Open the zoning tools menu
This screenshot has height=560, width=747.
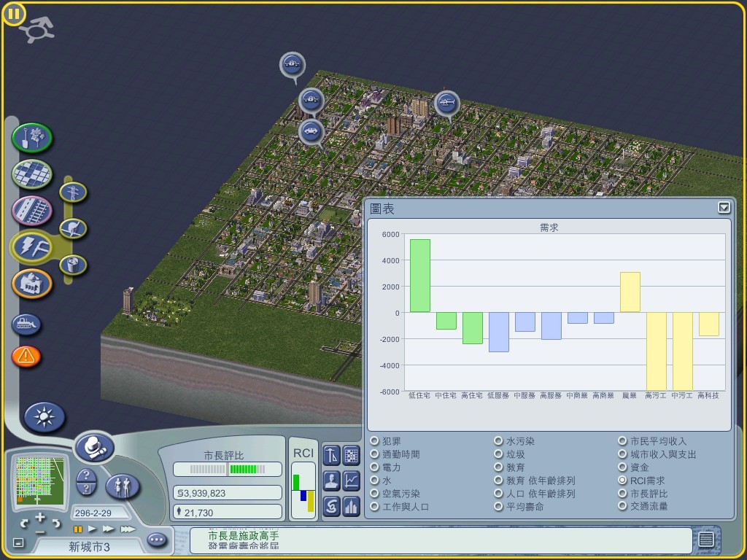point(32,174)
